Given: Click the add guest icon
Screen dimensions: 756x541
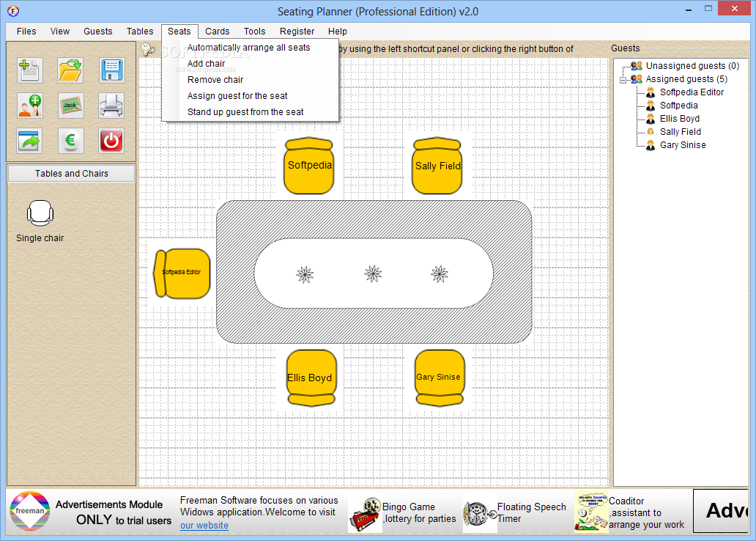Looking at the screenshot, I should pos(29,106).
